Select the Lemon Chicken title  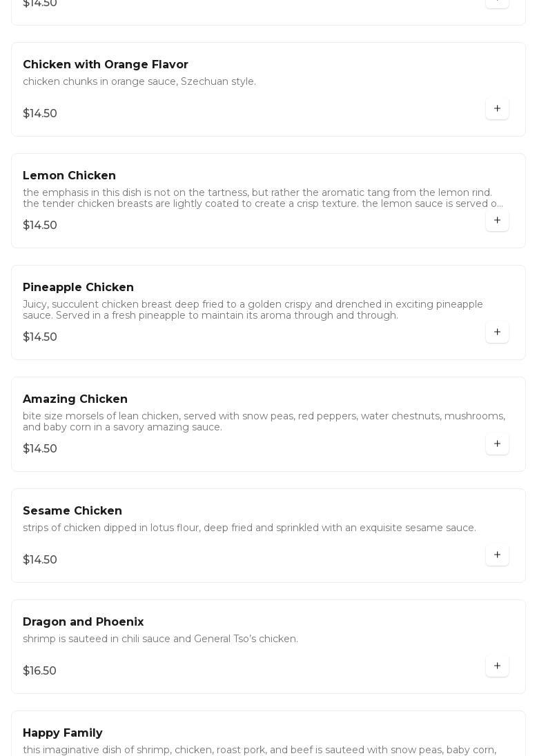pyautogui.click(x=69, y=176)
